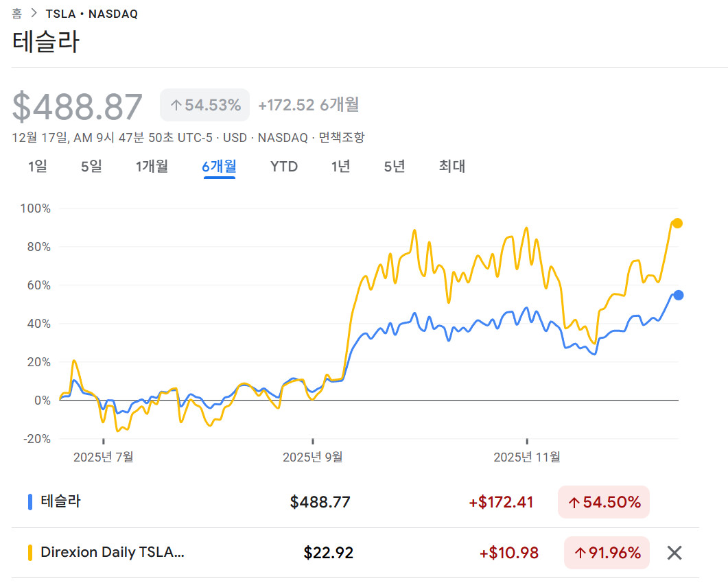Show the 최대 full history range
728x585 pixels.
tap(452, 166)
